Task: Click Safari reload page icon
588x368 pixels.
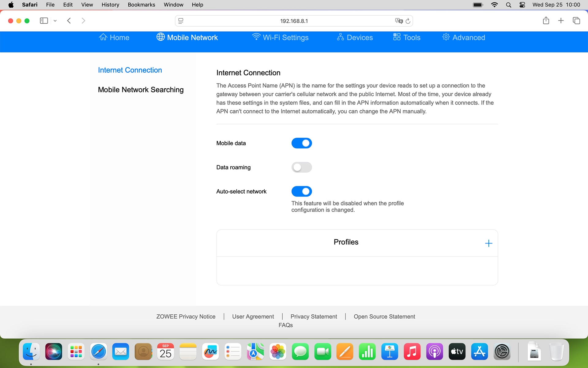Action: (x=408, y=21)
